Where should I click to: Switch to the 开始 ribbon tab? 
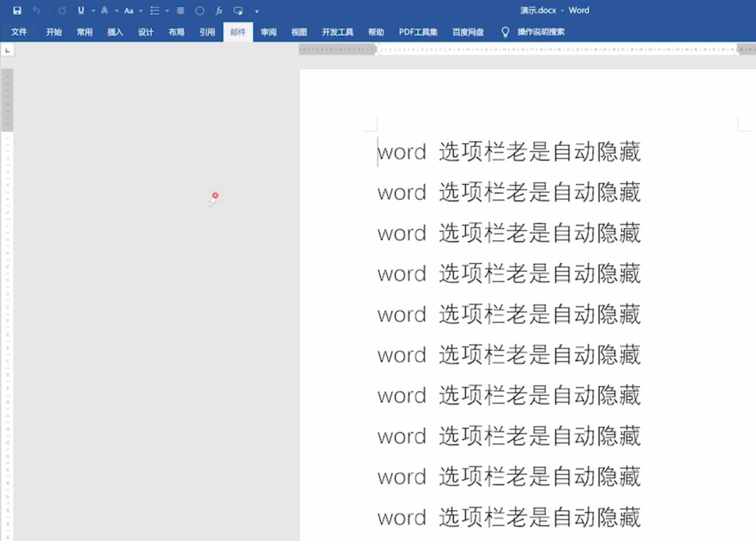[x=54, y=32]
